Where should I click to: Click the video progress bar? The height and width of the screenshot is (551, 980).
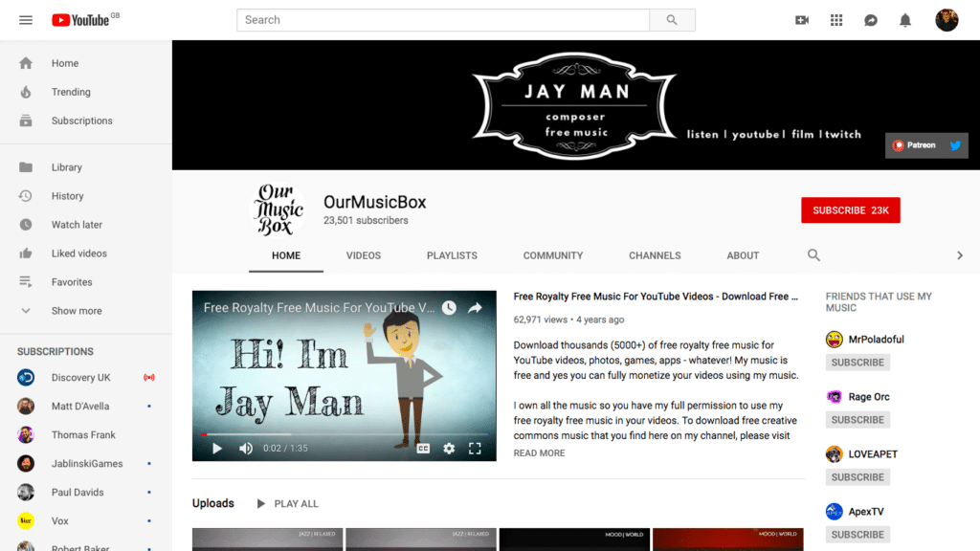(345, 434)
